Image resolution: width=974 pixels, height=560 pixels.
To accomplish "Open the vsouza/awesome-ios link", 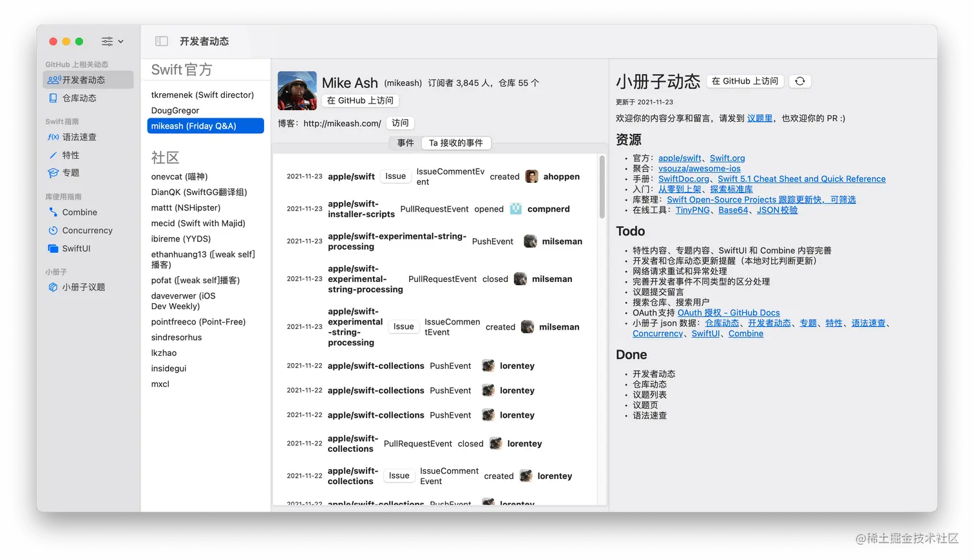I will (x=700, y=169).
